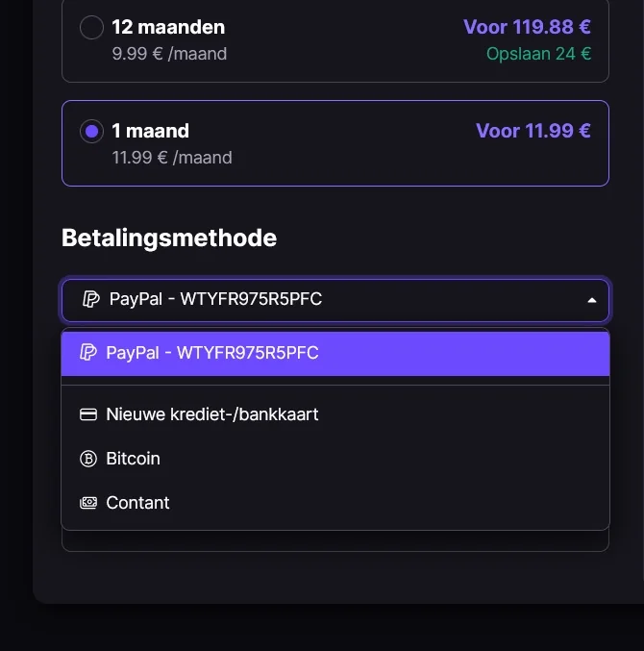The image size is (644, 651).
Task: Select Contant from the payment options
Action: point(137,503)
